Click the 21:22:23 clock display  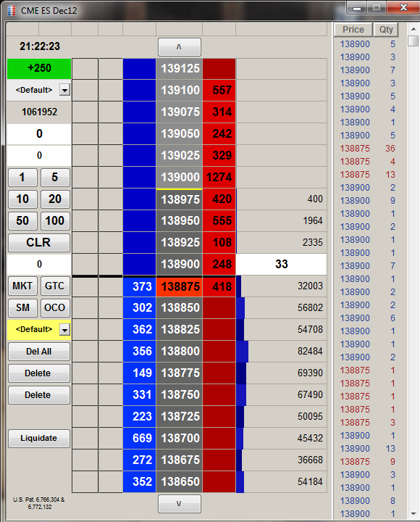click(40, 46)
